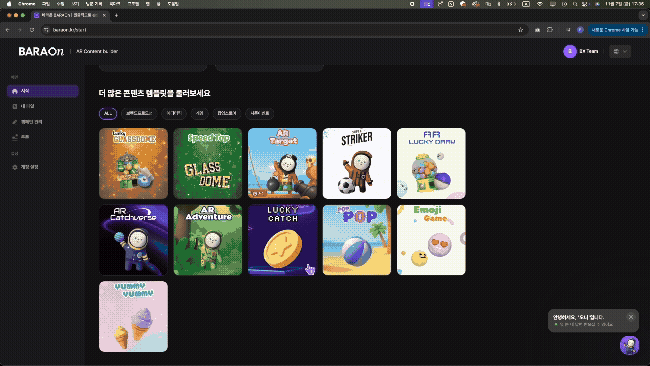Click the chat greeting message bubble

click(x=593, y=320)
